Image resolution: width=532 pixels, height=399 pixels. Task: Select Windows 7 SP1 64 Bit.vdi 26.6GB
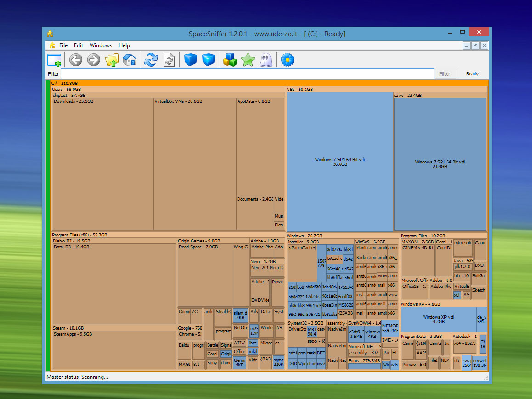point(340,162)
